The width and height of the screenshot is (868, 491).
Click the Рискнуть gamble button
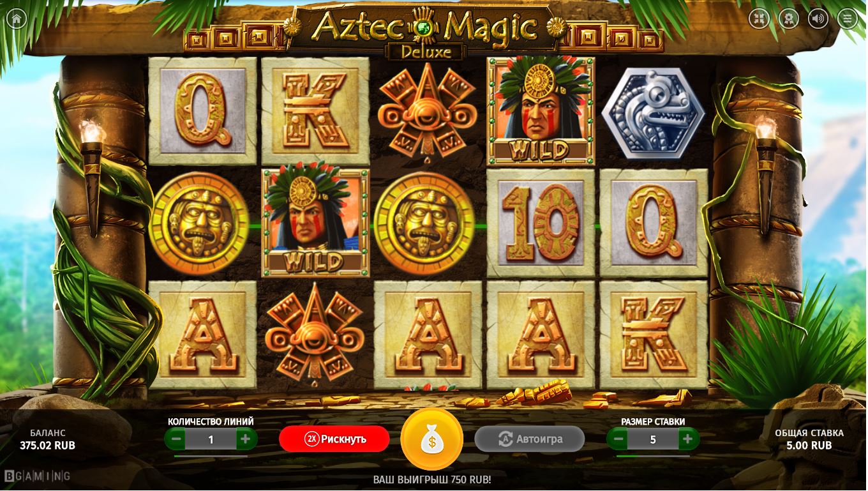point(334,439)
